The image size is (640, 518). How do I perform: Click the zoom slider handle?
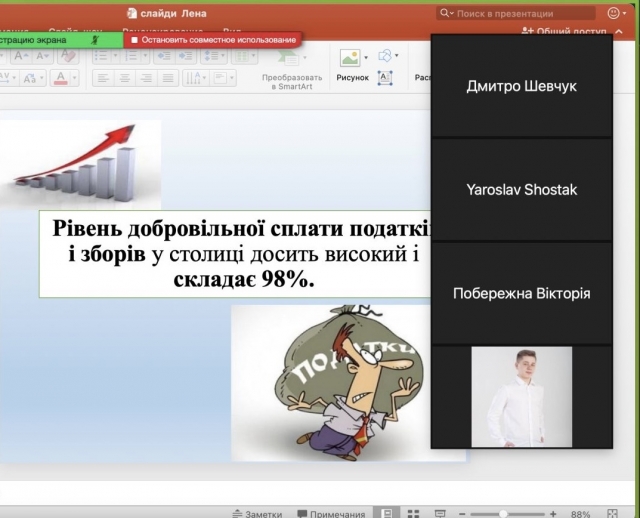click(x=503, y=513)
